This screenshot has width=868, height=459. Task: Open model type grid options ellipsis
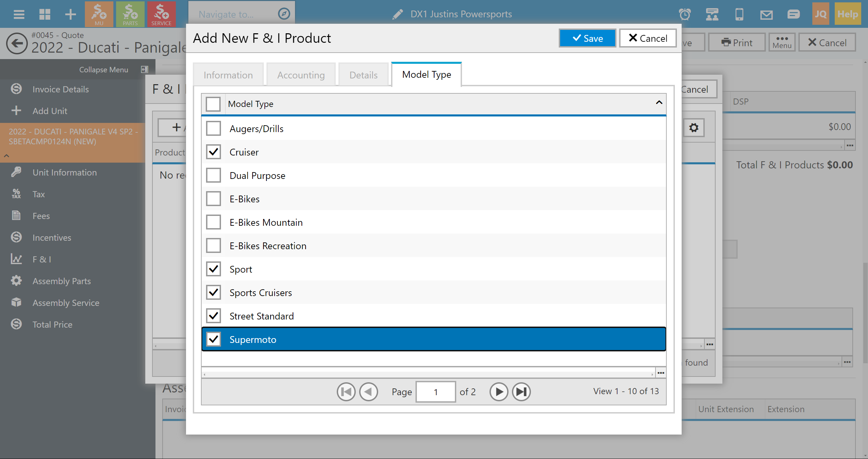661,373
